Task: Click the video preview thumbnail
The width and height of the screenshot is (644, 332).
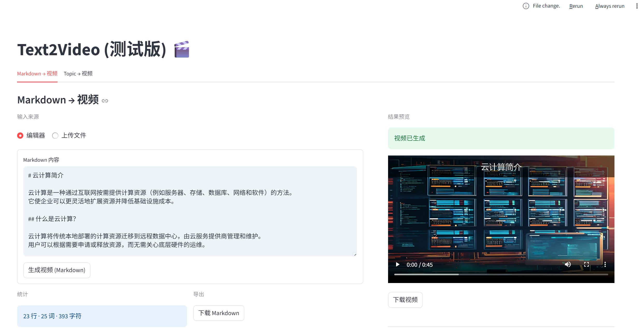Action: [x=501, y=213]
